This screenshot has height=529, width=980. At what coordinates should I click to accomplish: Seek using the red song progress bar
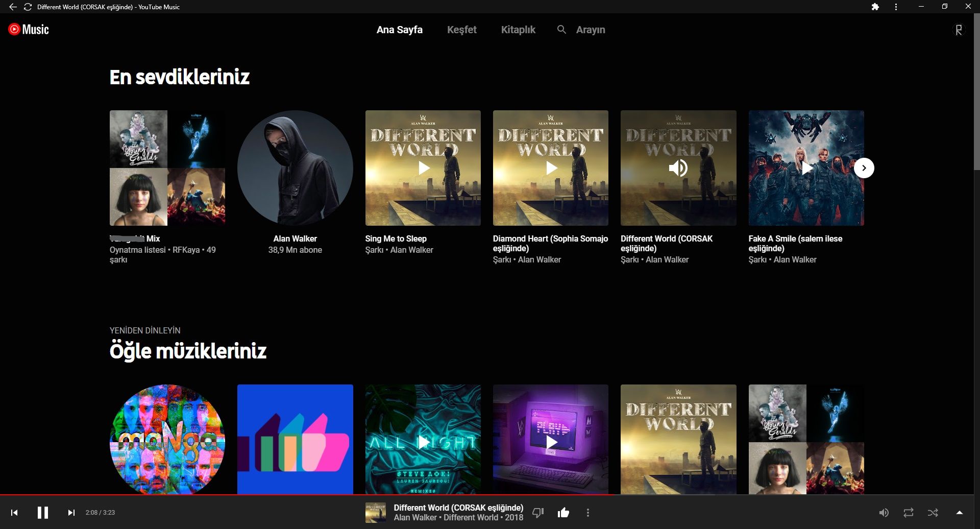coord(487,494)
